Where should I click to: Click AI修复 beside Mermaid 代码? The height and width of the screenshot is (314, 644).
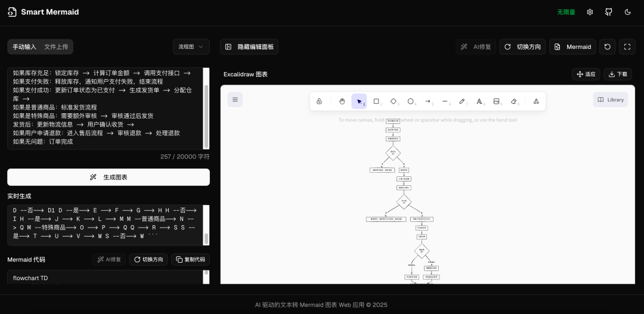pyautogui.click(x=109, y=259)
